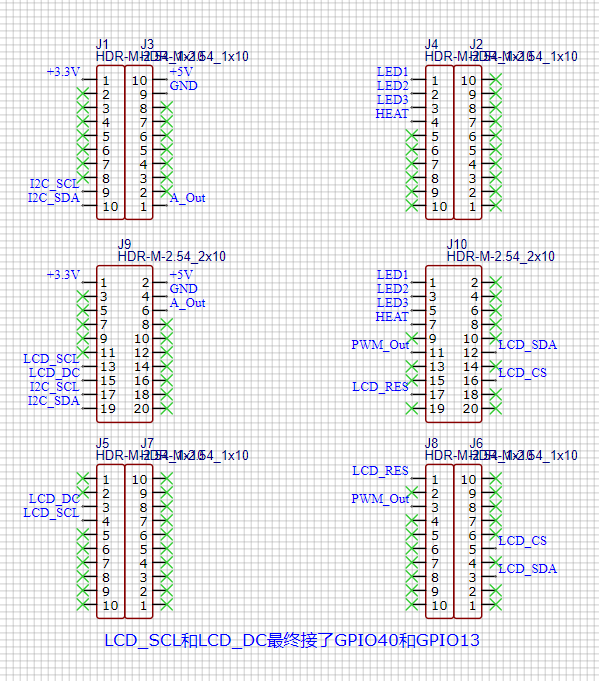Click the LCD_RES net label beside J10

pyautogui.click(x=380, y=387)
